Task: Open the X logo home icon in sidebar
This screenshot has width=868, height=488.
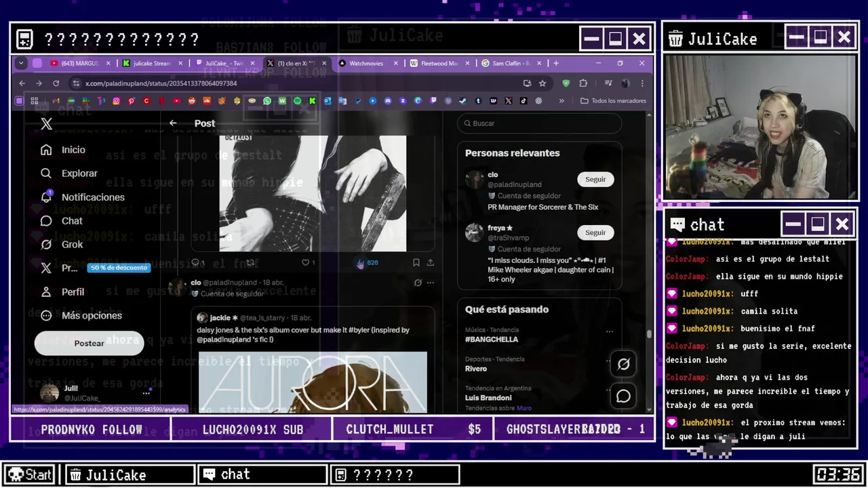Action: tap(46, 123)
